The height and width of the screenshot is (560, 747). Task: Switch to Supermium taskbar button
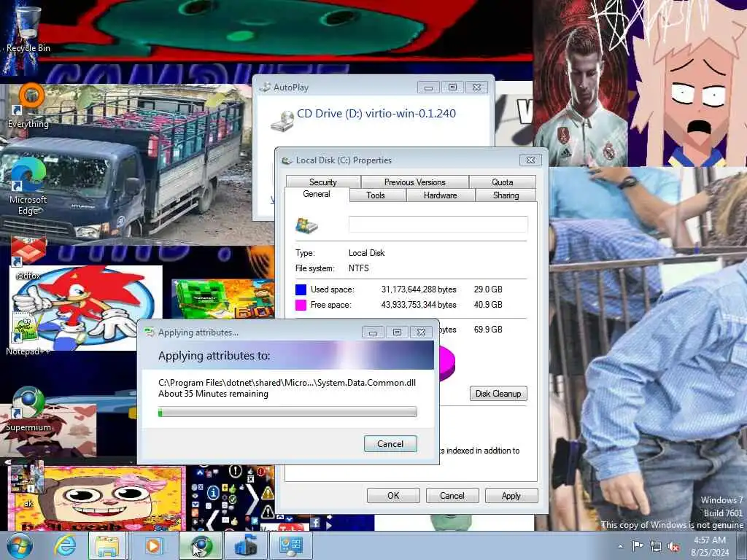(200, 545)
